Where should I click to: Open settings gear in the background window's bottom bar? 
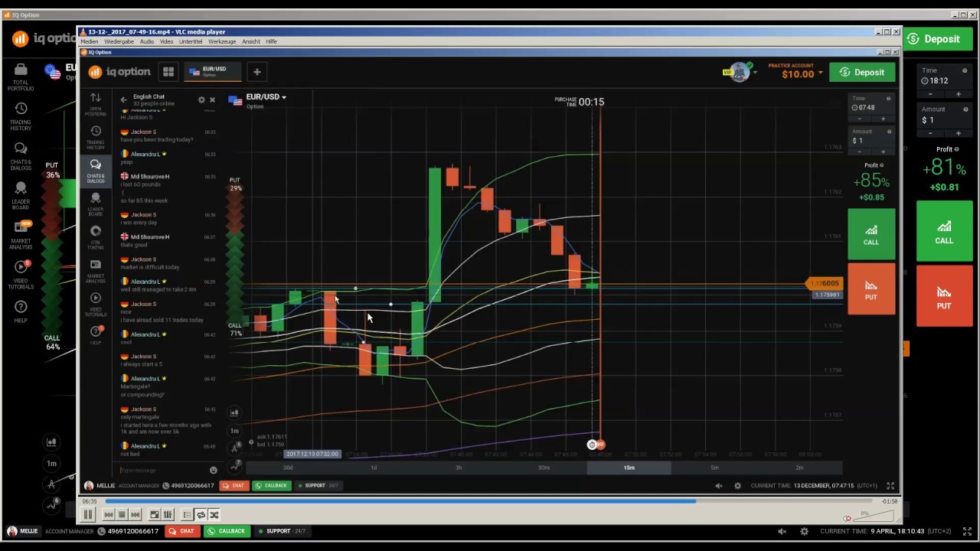coord(804,531)
